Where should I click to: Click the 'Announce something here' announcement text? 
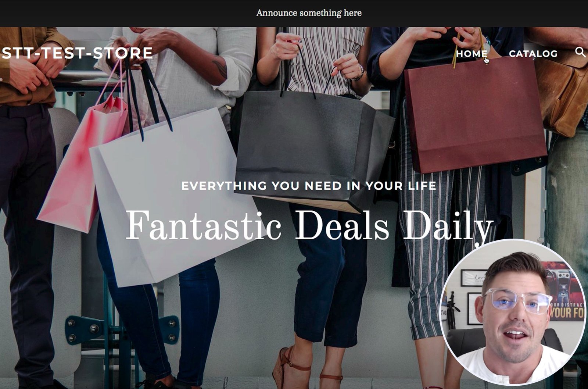[309, 13]
